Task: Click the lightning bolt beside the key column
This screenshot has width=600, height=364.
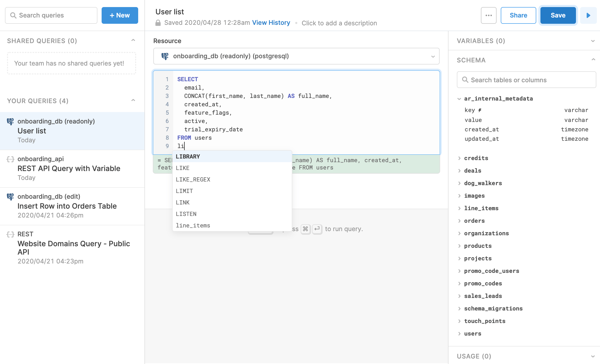Action: pos(480,110)
